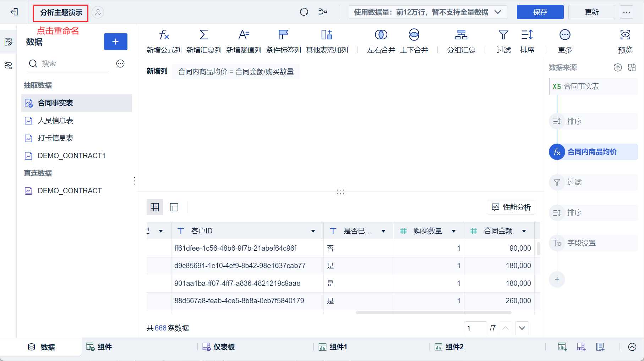Add an assignment column (新增赋值列)
The width and height of the screenshot is (644, 361).
click(x=244, y=41)
